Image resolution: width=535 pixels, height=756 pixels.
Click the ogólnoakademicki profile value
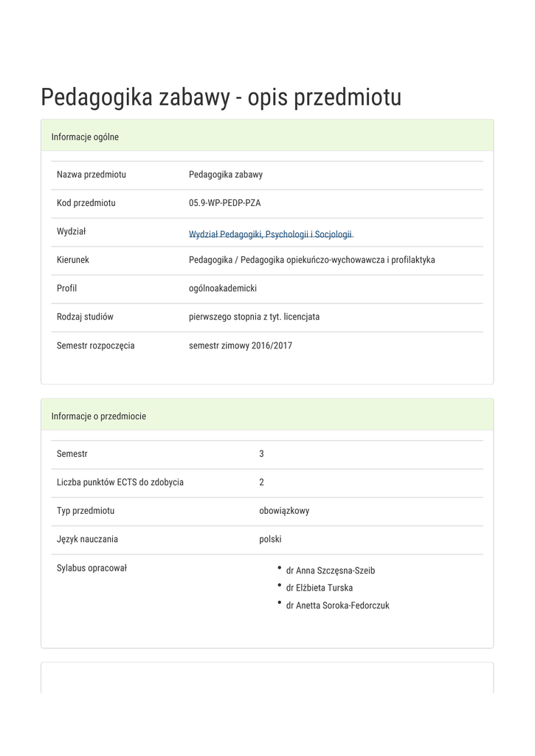[223, 288]
